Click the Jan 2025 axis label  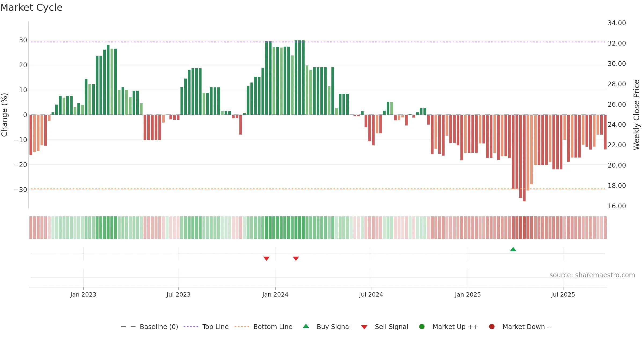[468, 294]
